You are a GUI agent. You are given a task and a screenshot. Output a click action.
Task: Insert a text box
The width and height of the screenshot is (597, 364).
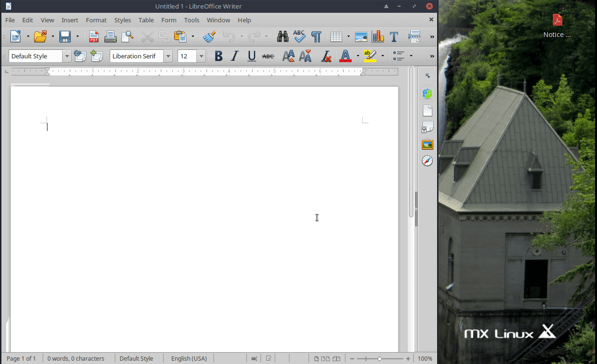coord(394,37)
